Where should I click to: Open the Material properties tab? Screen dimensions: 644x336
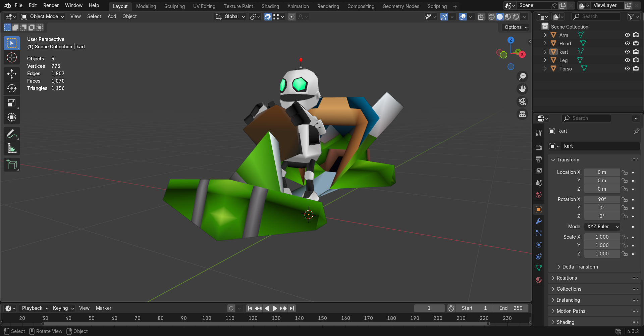[x=539, y=280]
